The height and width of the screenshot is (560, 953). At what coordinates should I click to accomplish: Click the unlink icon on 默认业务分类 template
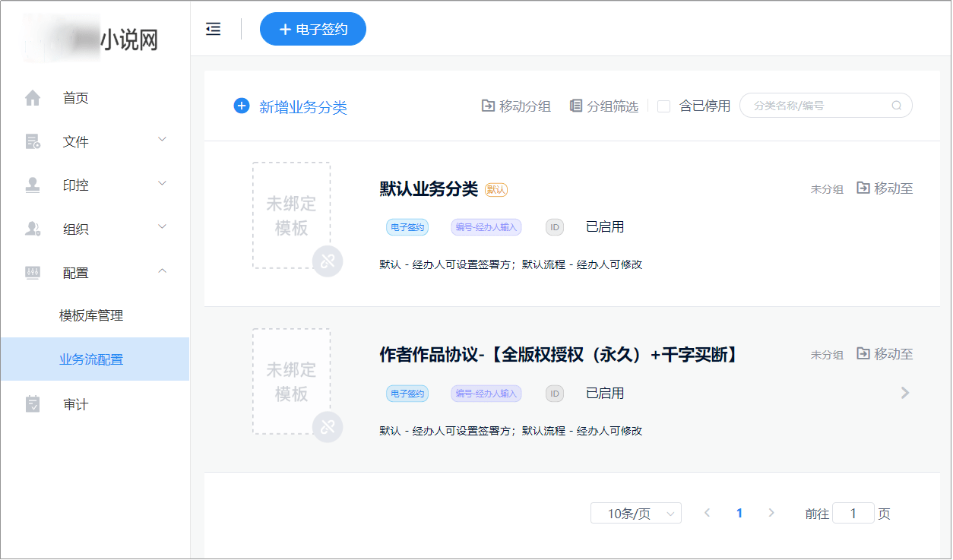point(328,261)
